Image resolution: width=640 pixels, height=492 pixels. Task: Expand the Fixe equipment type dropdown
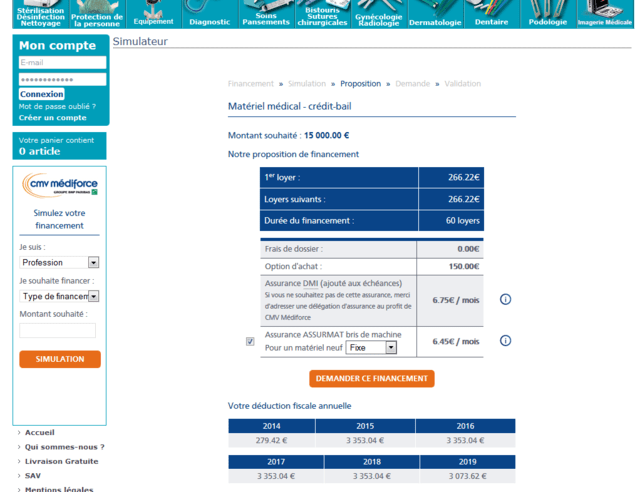point(371,348)
